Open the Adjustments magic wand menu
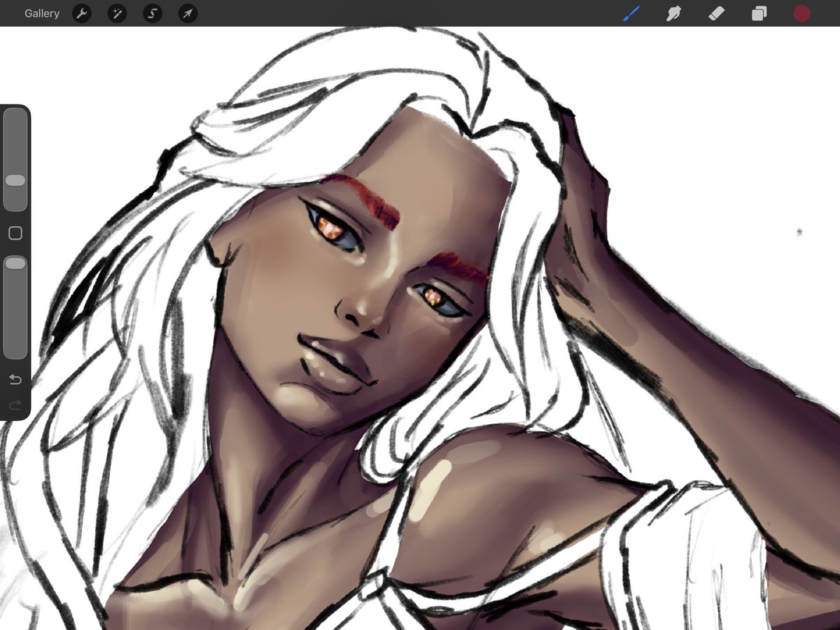This screenshot has height=630, width=840. (117, 13)
